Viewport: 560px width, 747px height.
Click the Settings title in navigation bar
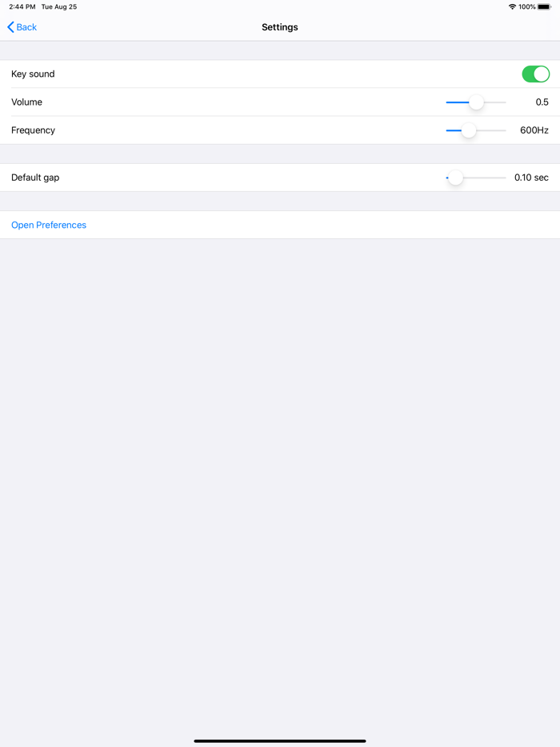click(280, 27)
